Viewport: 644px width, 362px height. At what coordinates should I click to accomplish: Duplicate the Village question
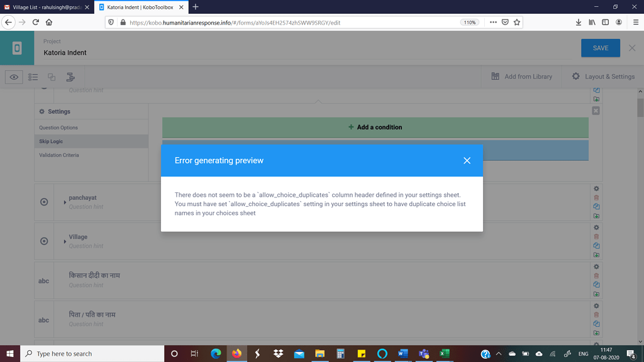596,246
